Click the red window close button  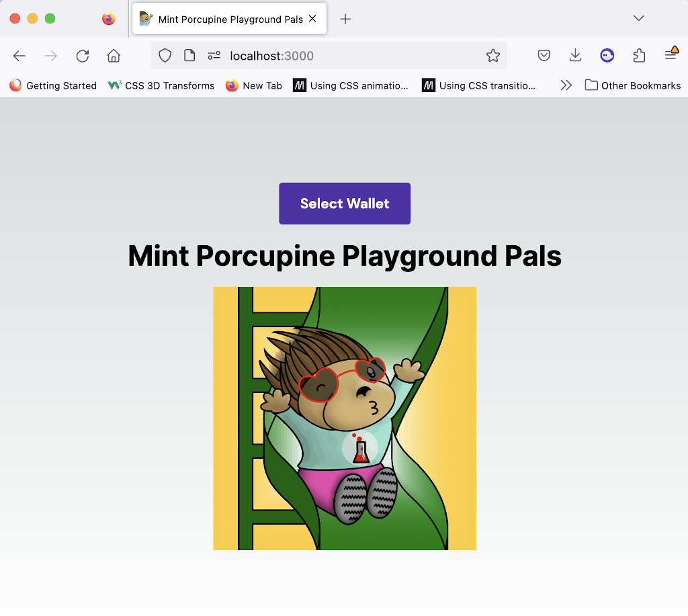point(15,18)
